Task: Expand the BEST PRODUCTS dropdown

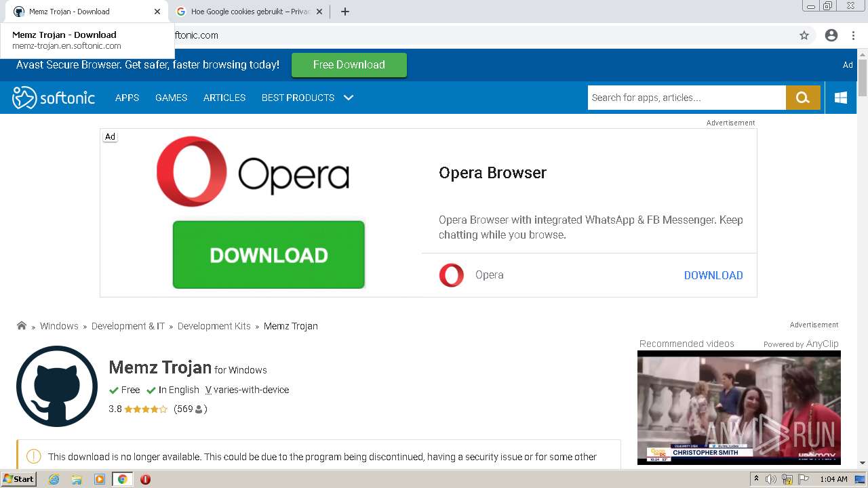Action: pyautogui.click(x=308, y=98)
